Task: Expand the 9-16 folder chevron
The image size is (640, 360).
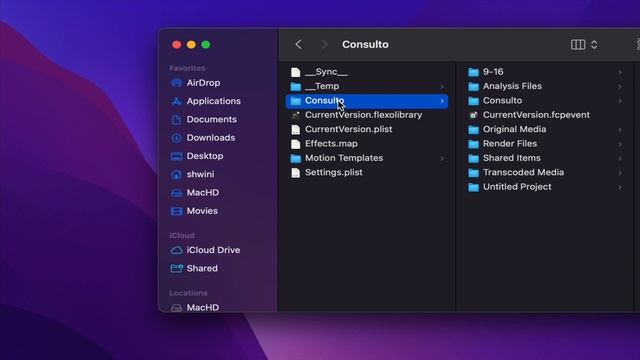Action: (x=620, y=72)
